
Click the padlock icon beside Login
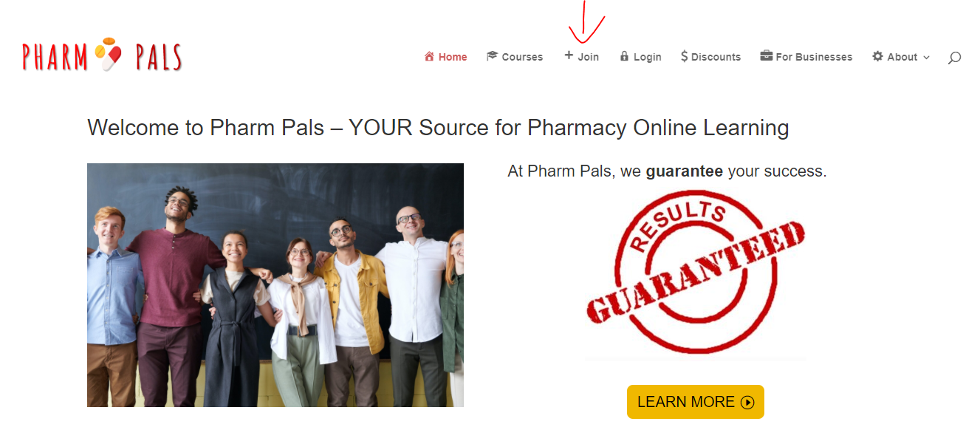point(624,56)
